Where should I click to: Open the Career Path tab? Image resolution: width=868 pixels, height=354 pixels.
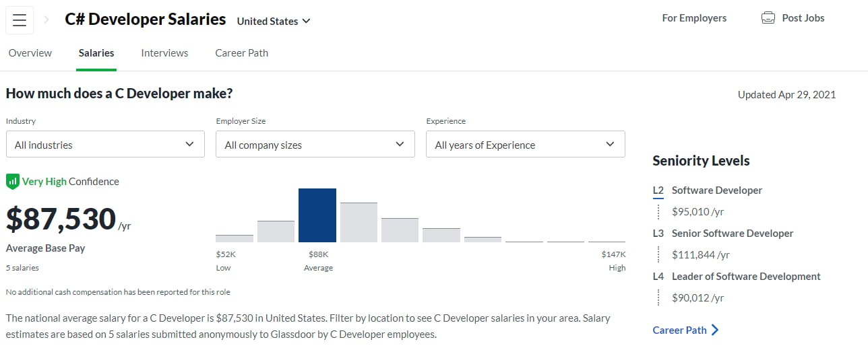(x=241, y=52)
